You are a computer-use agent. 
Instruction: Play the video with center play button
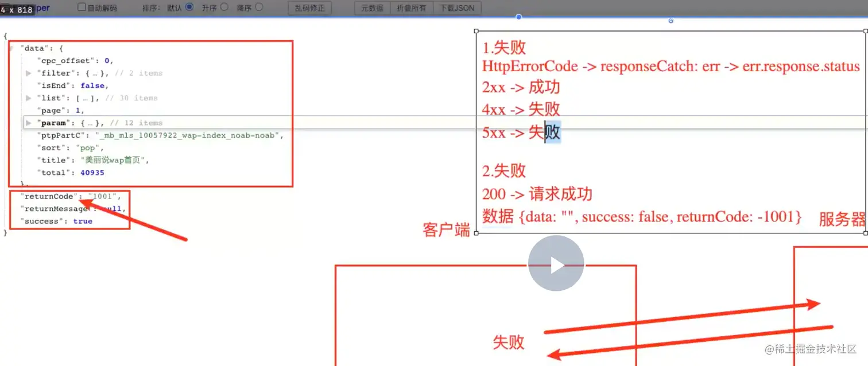click(x=556, y=263)
